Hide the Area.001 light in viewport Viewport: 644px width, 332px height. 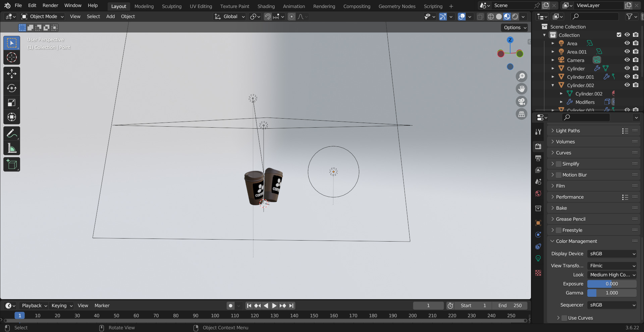(627, 52)
